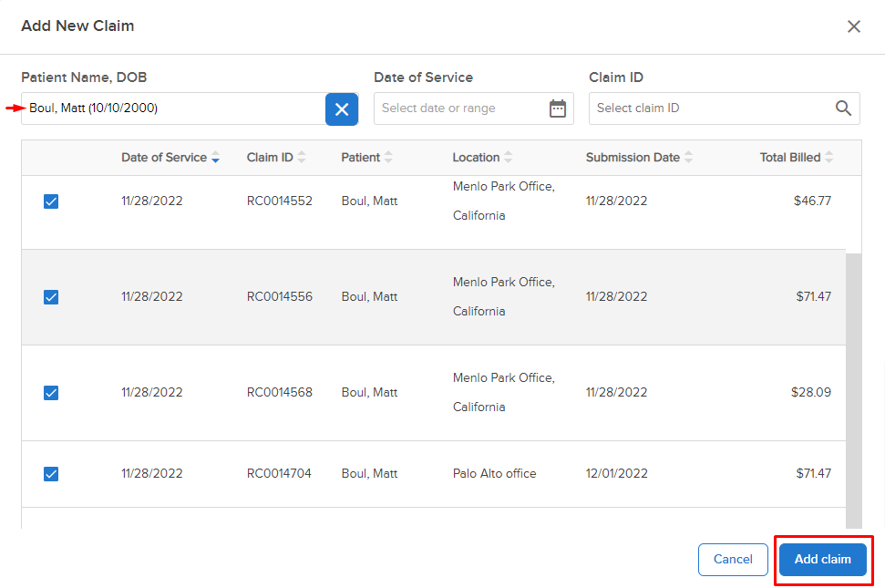Click the $46.77 total billed amount
The height and width of the screenshot is (588, 885).
pyautogui.click(x=812, y=201)
